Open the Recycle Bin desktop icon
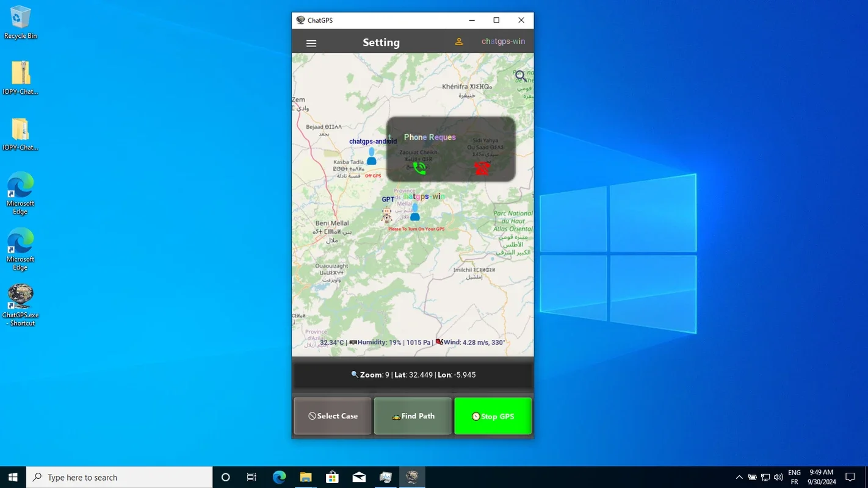This screenshot has width=868, height=488. [20, 23]
